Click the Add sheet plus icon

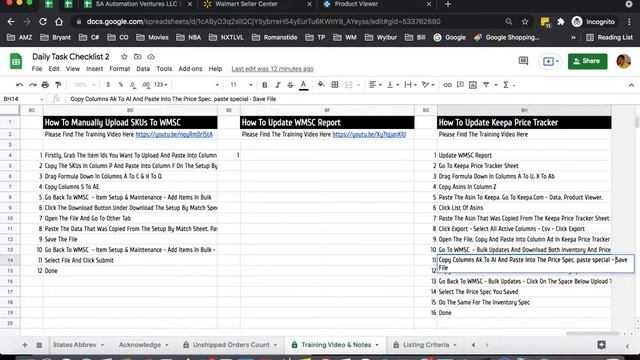(x=25, y=345)
